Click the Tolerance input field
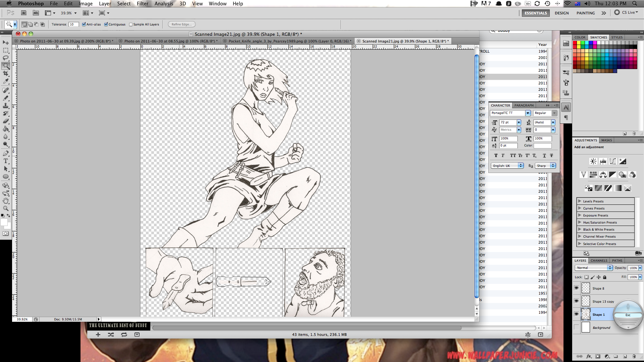This screenshot has height=362, width=644. 73,24
